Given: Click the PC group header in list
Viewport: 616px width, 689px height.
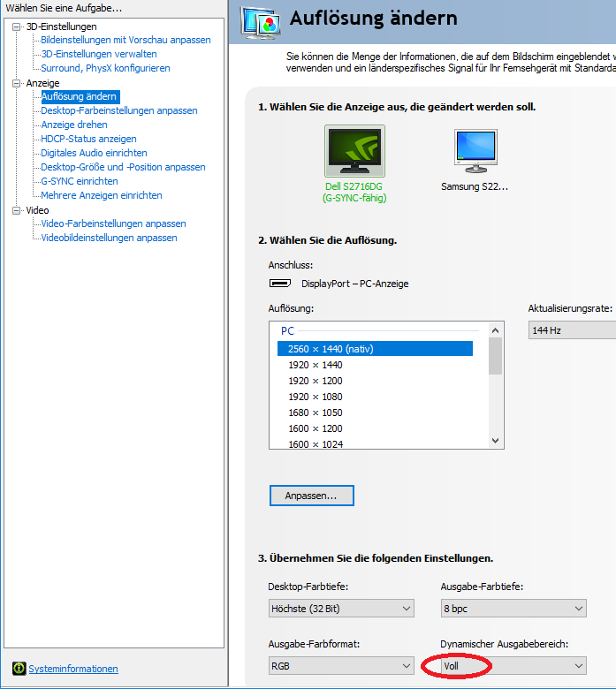Looking at the screenshot, I should click(287, 330).
